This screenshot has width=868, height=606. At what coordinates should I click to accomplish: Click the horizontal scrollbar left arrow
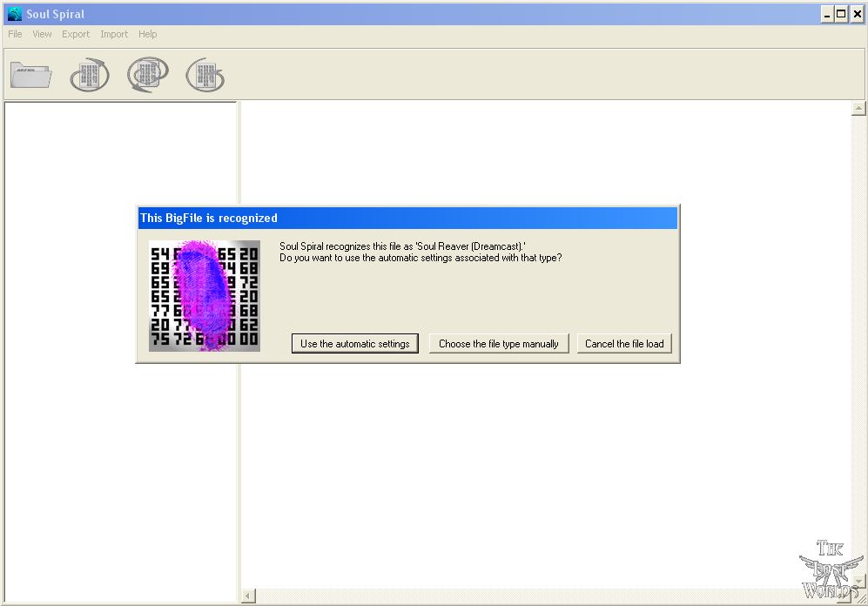pyautogui.click(x=248, y=596)
